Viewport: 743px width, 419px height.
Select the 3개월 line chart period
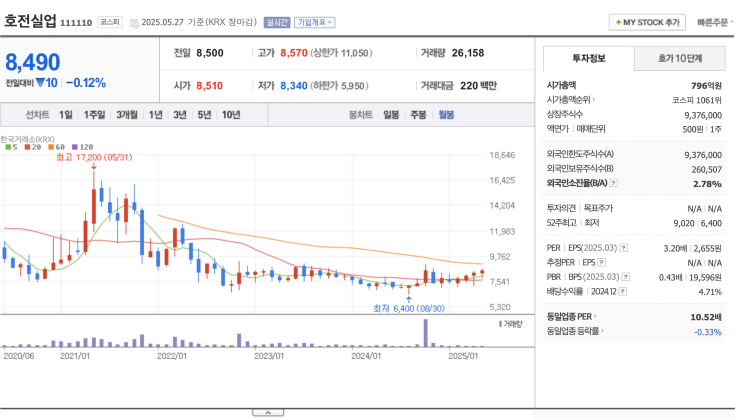(x=127, y=115)
